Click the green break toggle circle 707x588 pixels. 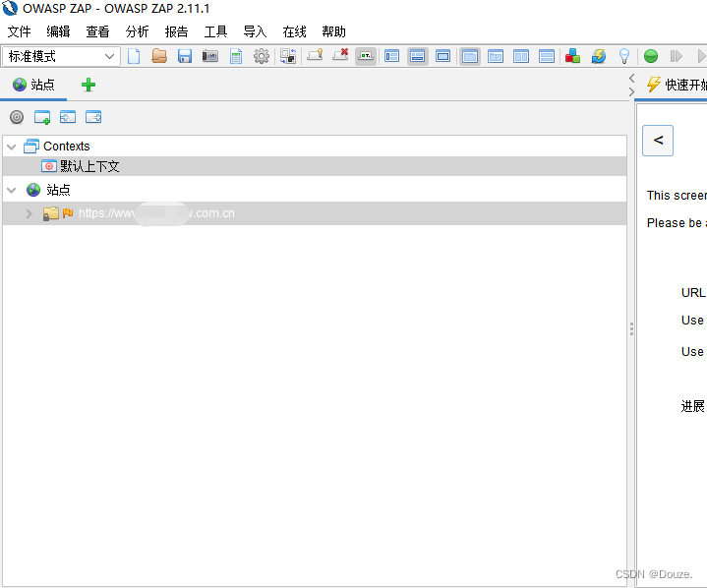[x=651, y=56]
